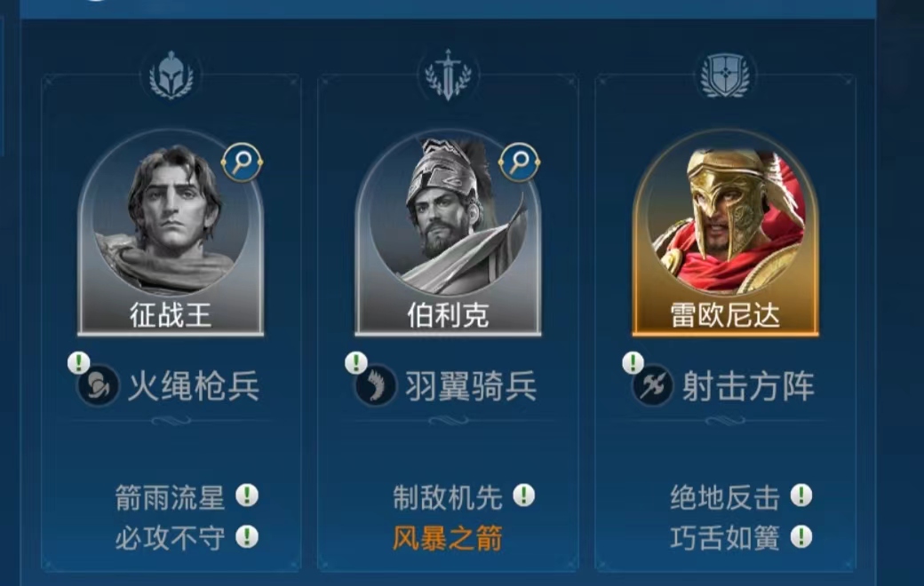Open the 伯利克 hero portrait
This screenshot has height=586, width=924.
point(448,234)
